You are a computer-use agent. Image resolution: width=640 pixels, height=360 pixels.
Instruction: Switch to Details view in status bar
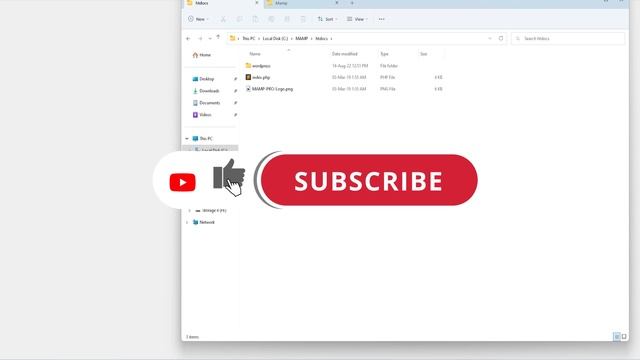click(x=617, y=336)
